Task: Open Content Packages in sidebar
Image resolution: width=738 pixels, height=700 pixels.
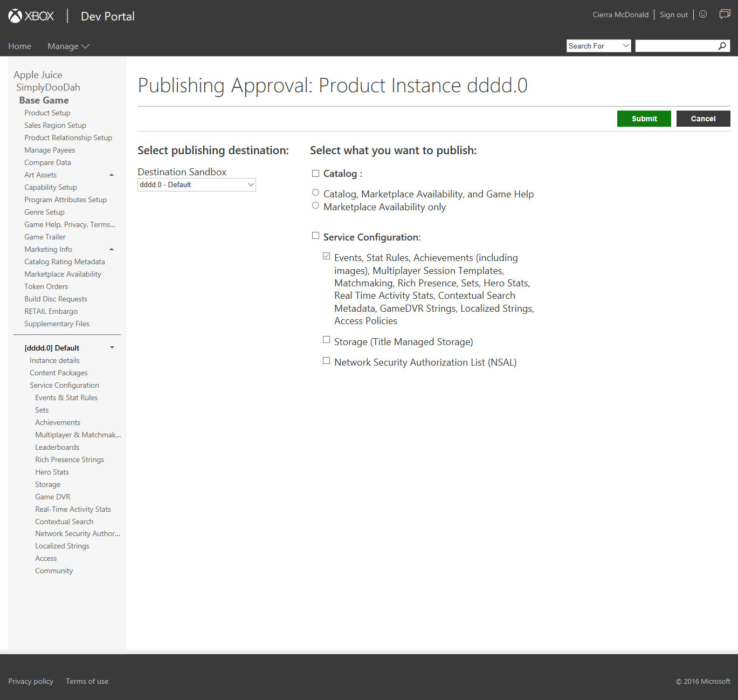Action: click(58, 373)
